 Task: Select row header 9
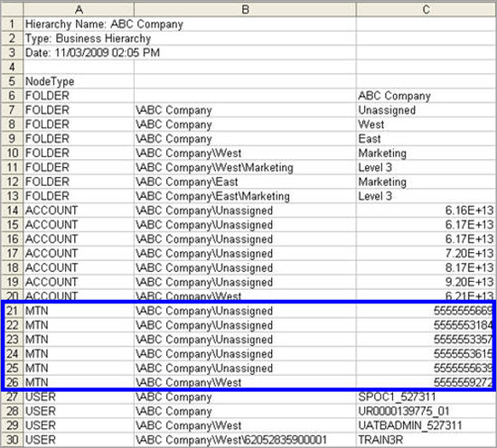click(12, 139)
